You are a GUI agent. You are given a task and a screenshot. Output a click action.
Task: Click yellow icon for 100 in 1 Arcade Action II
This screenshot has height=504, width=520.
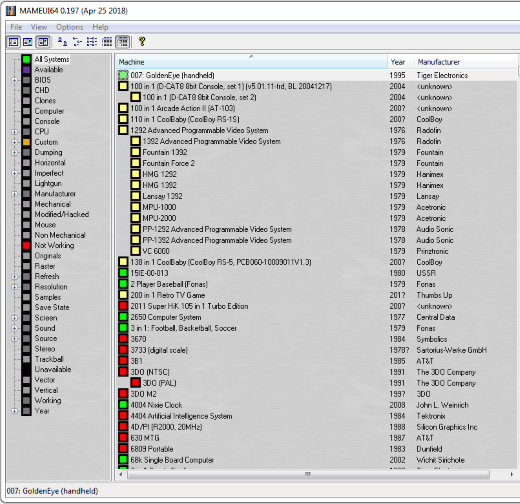point(123,108)
